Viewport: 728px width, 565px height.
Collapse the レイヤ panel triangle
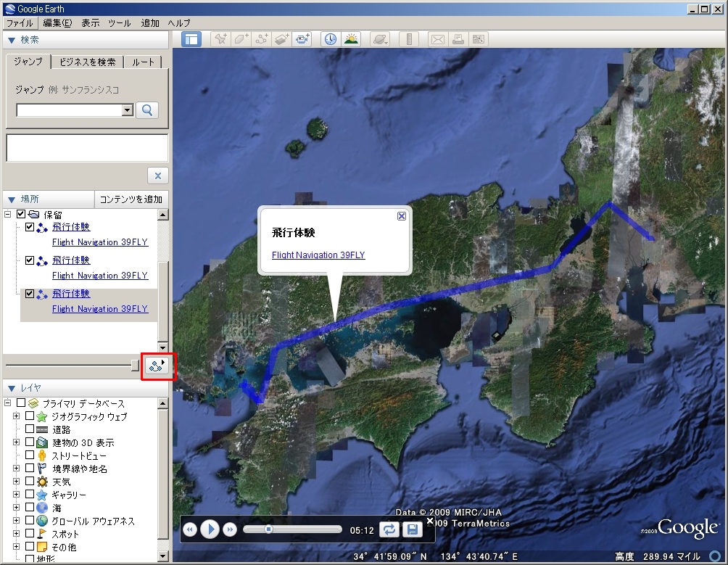12,388
